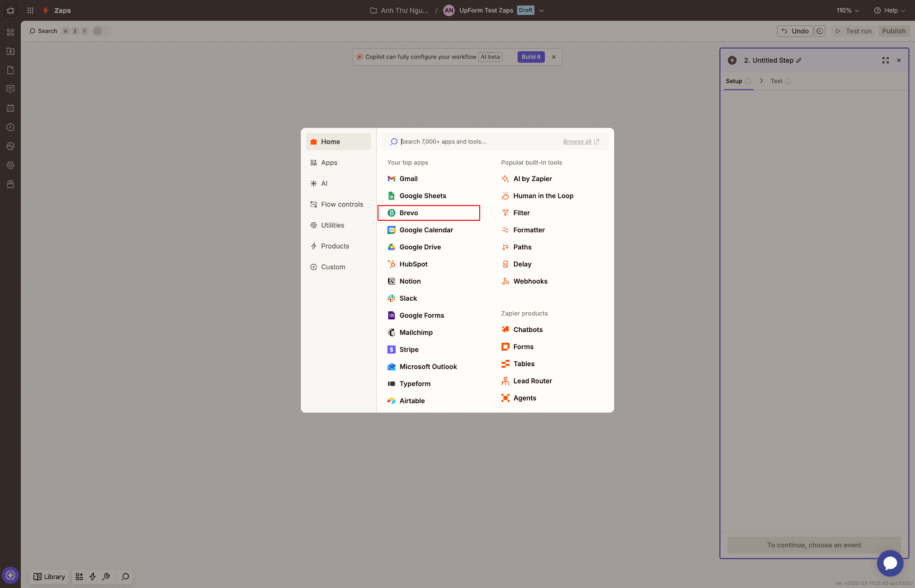Select the Home tab in app picker

[338, 142]
